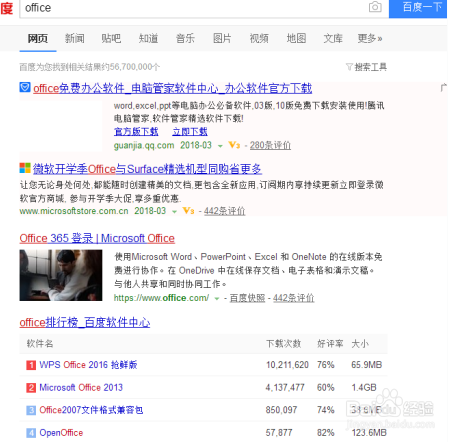Click the Baidu 度 logo

point(7,8)
